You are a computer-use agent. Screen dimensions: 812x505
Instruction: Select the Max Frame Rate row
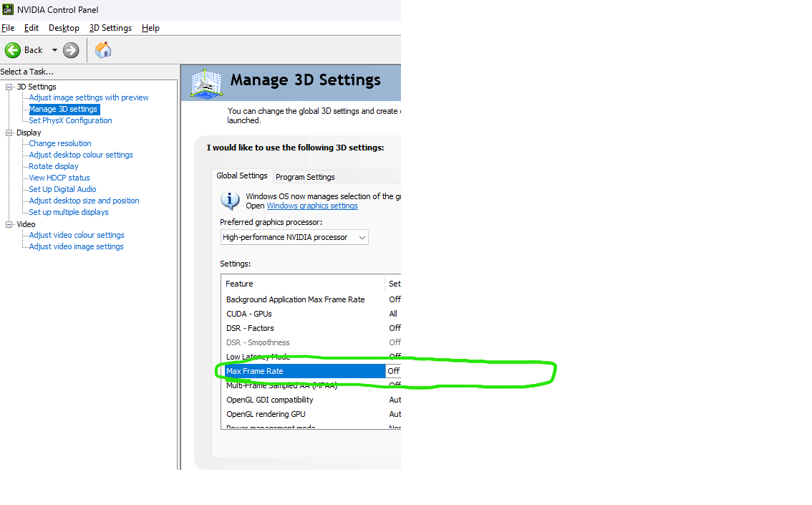[311, 371]
